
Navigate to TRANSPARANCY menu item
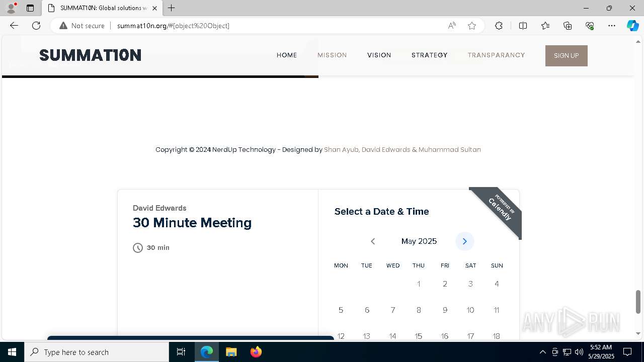click(x=496, y=55)
